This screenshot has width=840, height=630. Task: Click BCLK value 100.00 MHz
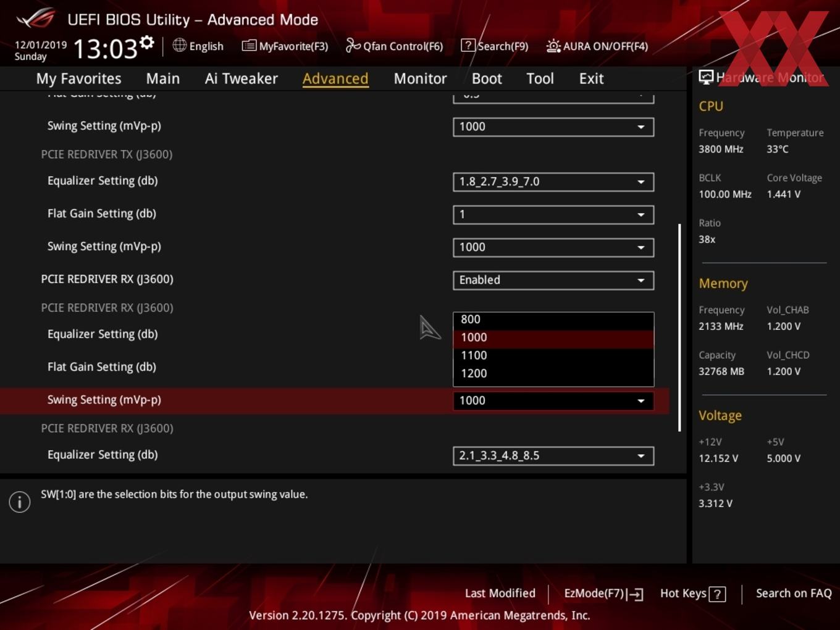point(725,194)
